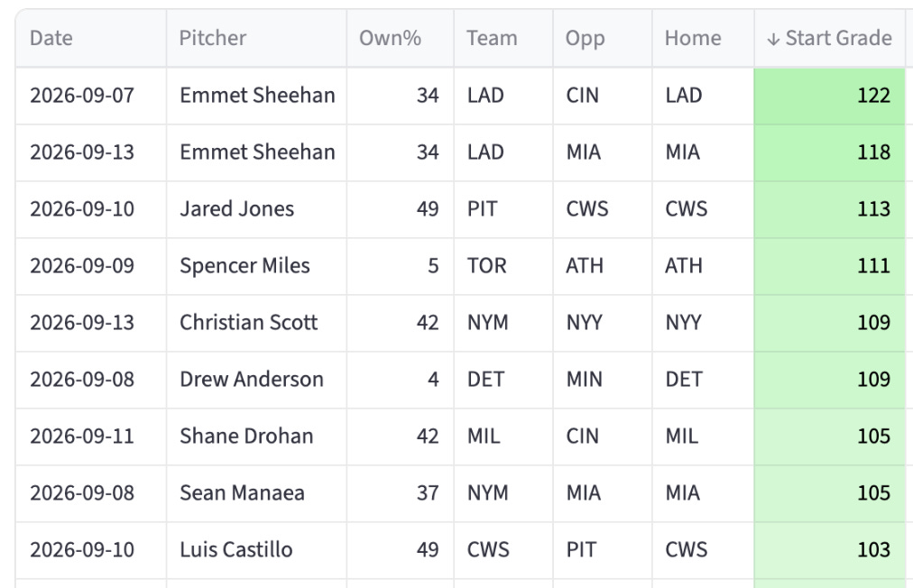Select the TOR team cell

pyautogui.click(x=503, y=266)
